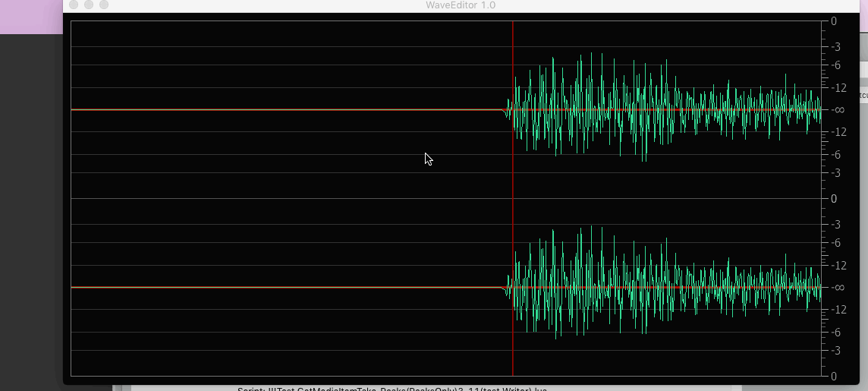Click the WaveEditor 1.0 window title
This screenshot has height=391, width=868.
(461, 5)
